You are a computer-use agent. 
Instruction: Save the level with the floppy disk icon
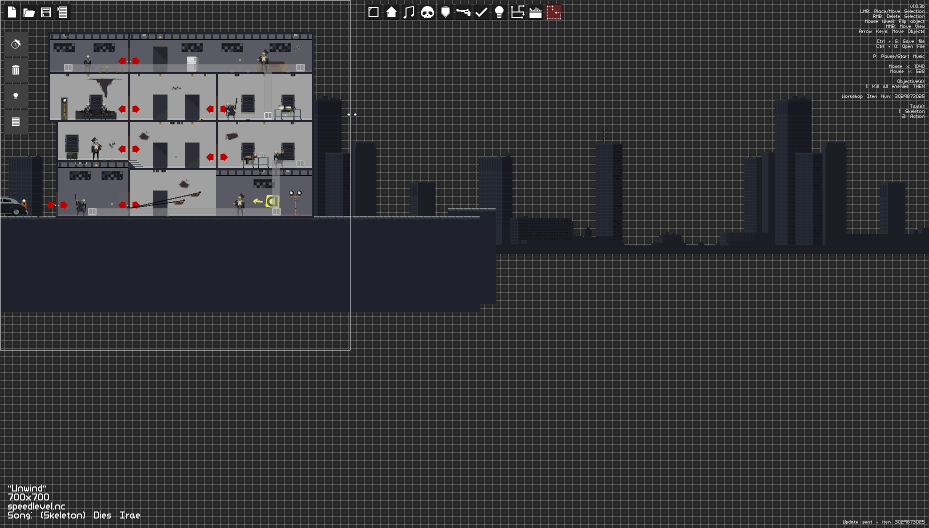click(x=46, y=12)
